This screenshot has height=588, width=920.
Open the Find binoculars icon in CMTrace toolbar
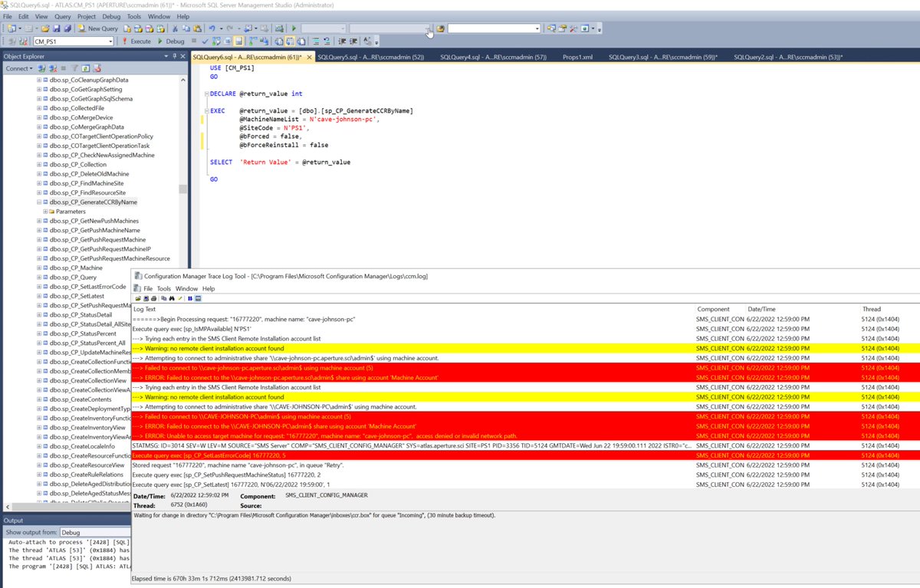click(172, 298)
